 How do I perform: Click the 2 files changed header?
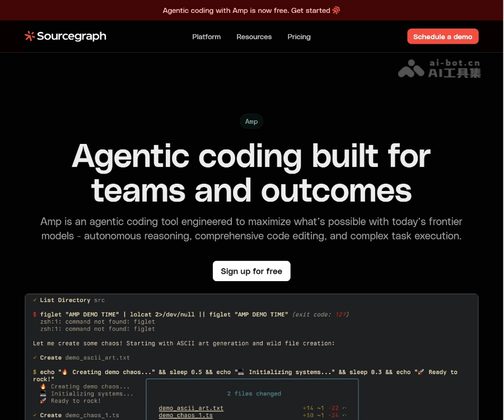(x=254, y=394)
